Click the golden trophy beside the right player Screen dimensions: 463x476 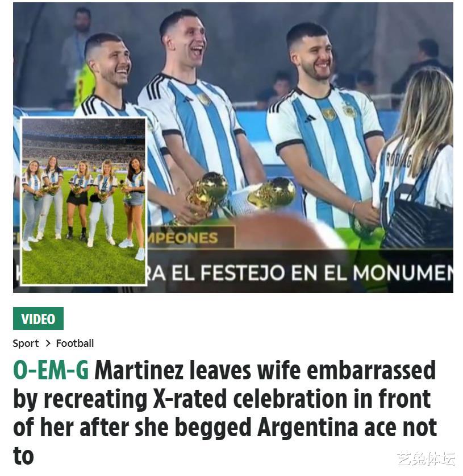(272, 193)
